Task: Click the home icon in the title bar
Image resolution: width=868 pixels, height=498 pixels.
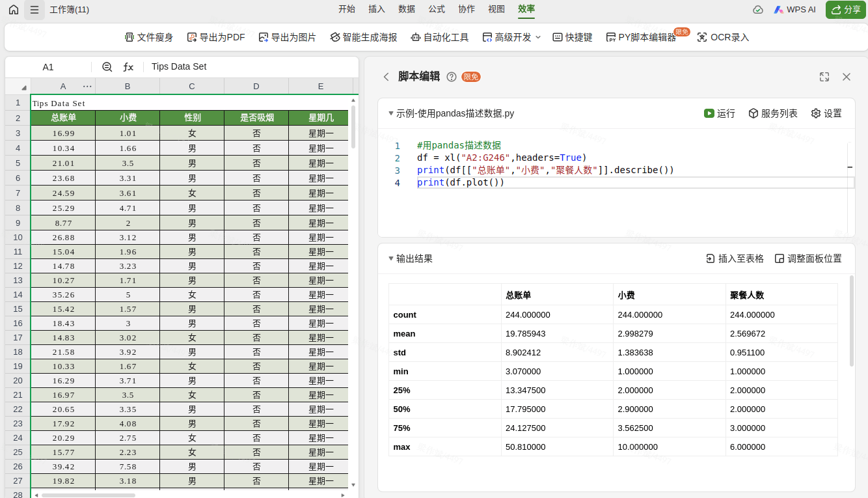Action: [14, 10]
